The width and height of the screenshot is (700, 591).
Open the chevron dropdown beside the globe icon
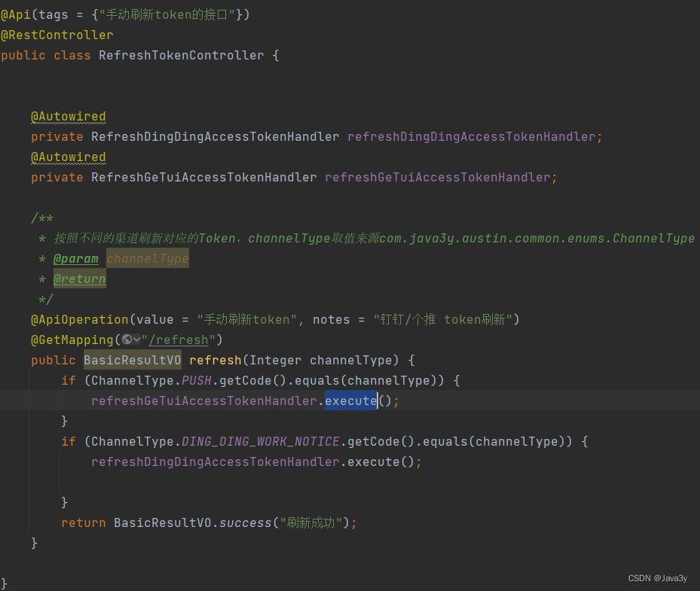click(x=137, y=340)
